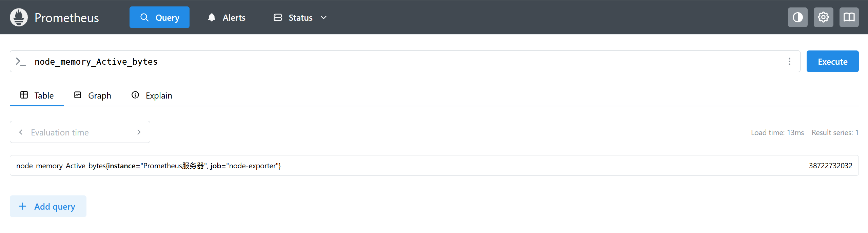Viewport: 868px width, 233px height.
Task: Switch to the Explain tab
Action: coord(152,96)
